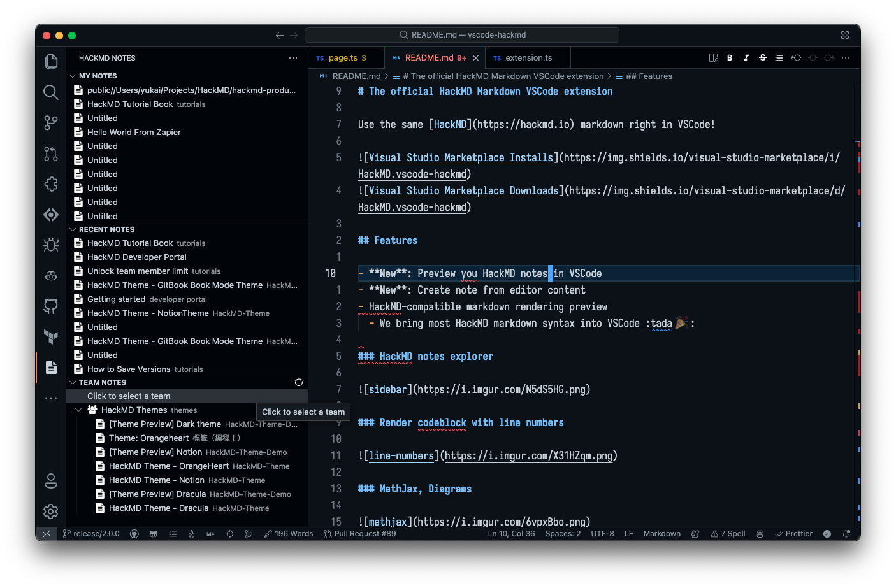Image resolution: width=896 pixels, height=588 pixels.
Task: Change indentation via Spaces: 2
Action: pyautogui.click(x=563, y=534)
